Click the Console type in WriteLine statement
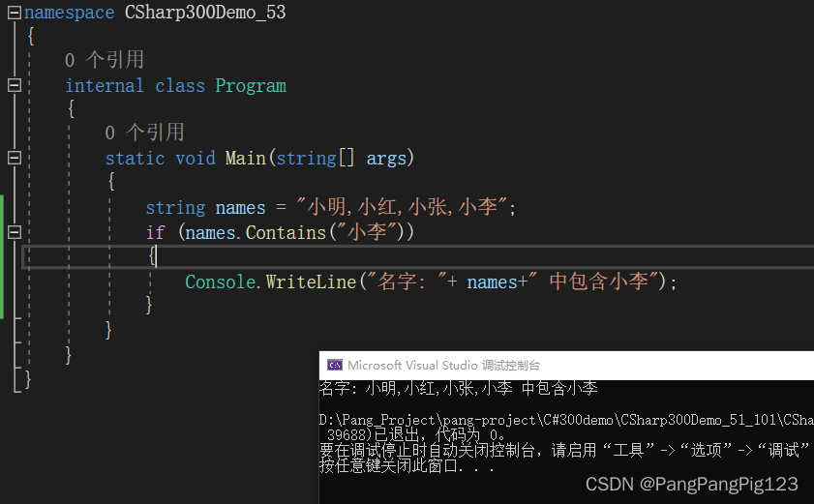The height and width of the screenshot is (504, 814). pos(221,282)
